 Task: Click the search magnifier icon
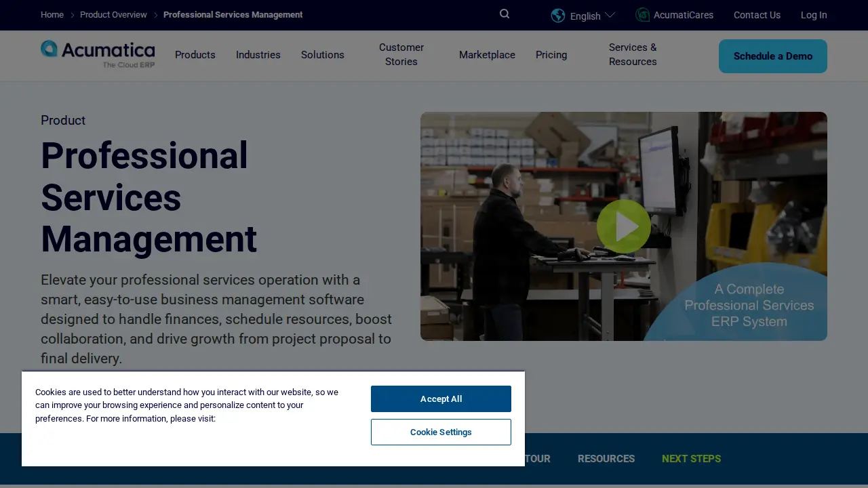point(505,14)
